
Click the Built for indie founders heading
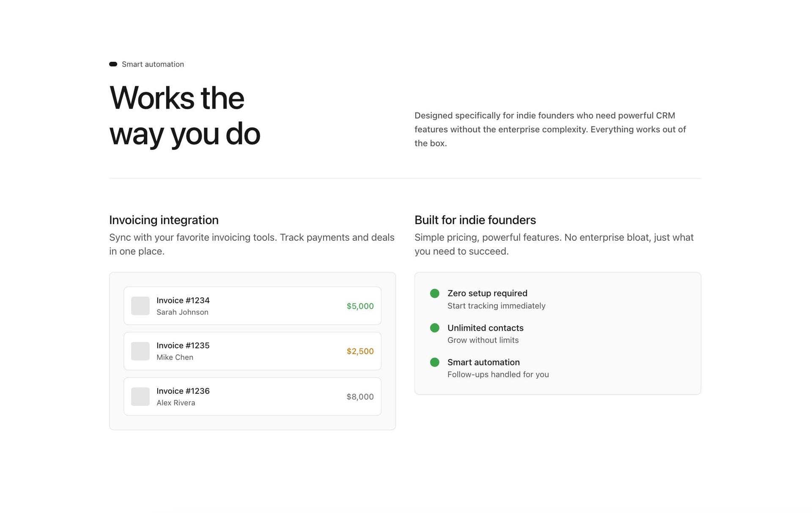coord(475,220)
